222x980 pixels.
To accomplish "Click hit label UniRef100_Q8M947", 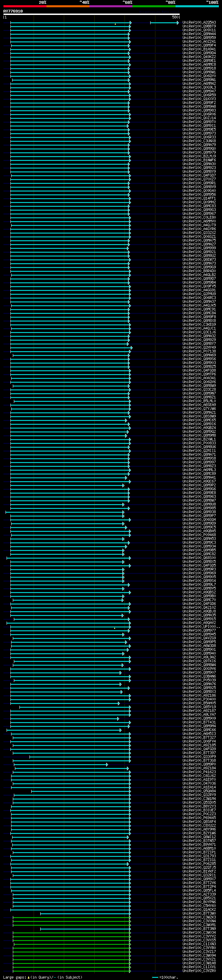I will (199, 91).
